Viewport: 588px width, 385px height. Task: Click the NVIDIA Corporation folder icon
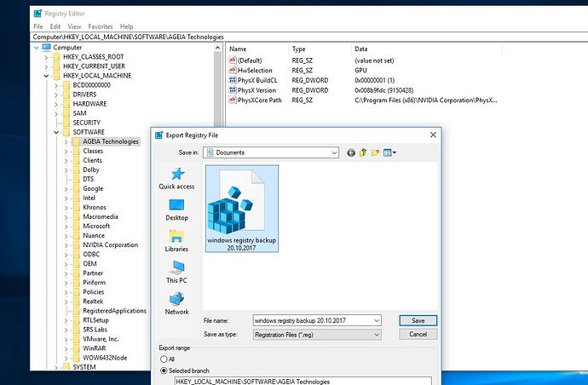pos(76,245)
